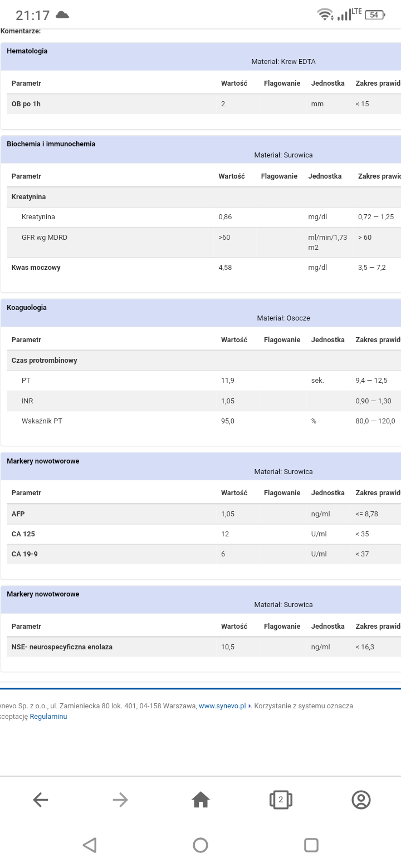The width and height of the screenshot is (401, 868).
Task: Tap the Koagulologia section header
Action: 27,308
